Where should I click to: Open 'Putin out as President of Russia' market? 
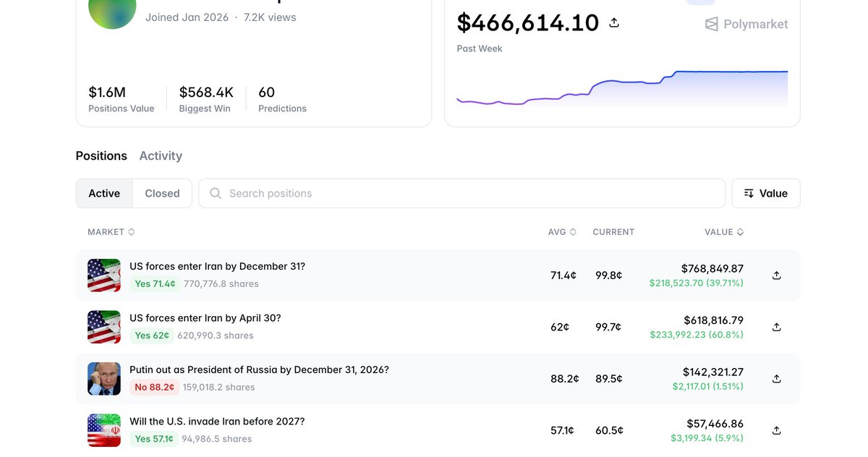259,370
